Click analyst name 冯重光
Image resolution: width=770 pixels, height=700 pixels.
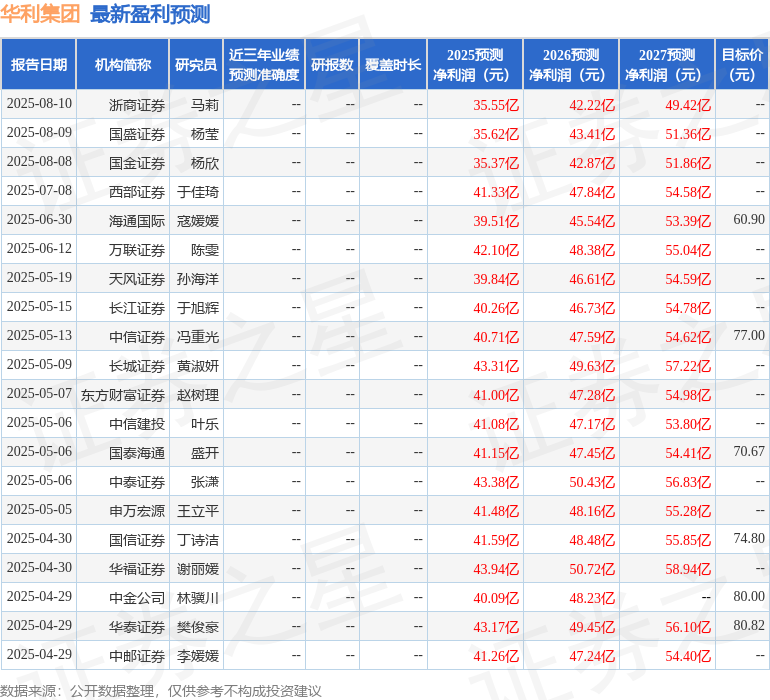click(198, 337)
